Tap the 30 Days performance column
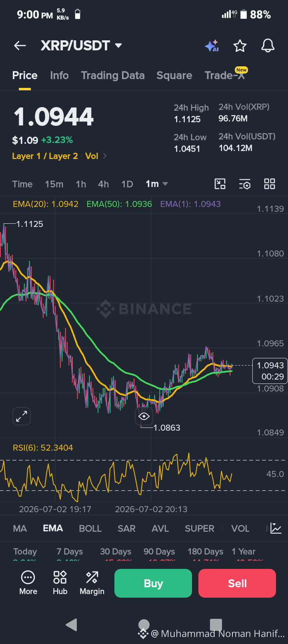 pos(116,554)
